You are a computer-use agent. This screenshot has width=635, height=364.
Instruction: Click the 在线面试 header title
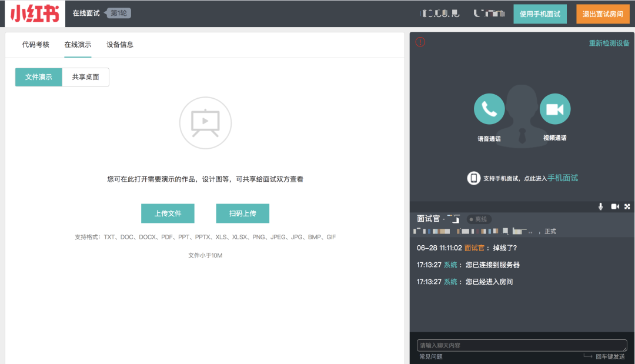click(86, 13)
